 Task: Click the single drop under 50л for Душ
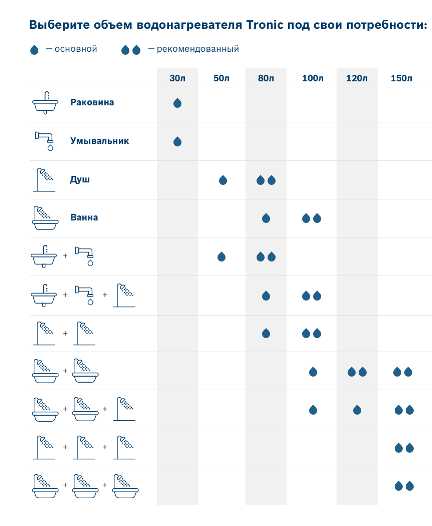[x=223, y=180]
